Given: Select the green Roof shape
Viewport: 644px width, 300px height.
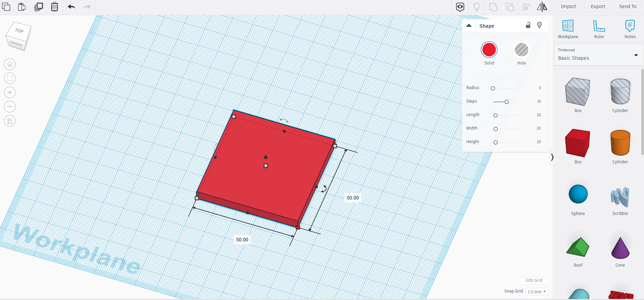Looking at the screenshot, I should [x=578, y=247].
